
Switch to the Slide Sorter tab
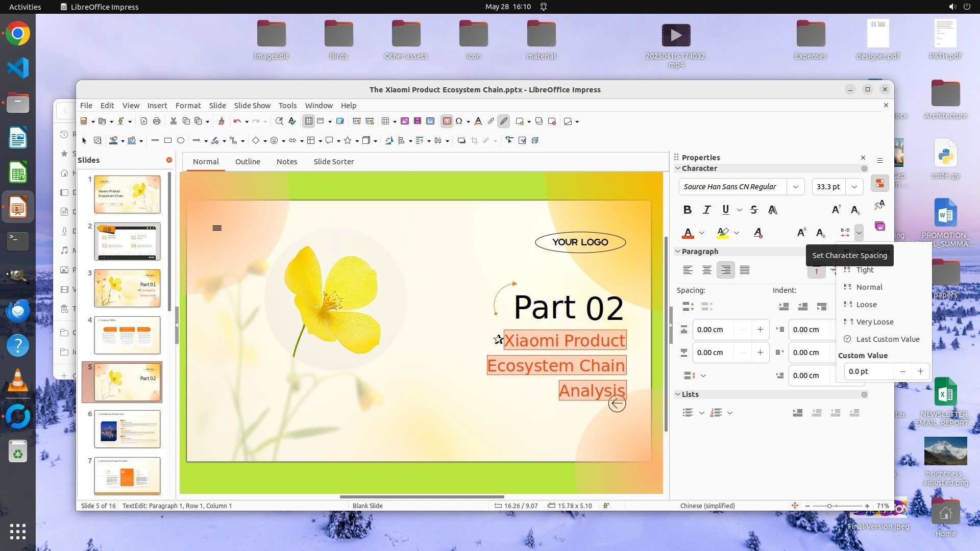(x=333, y=162)
